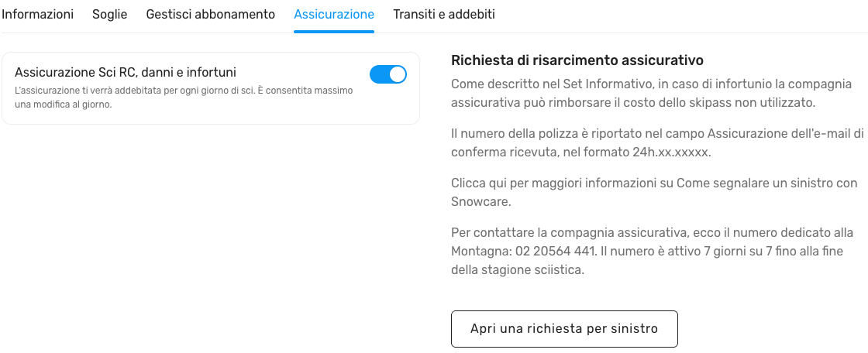Image resolution: width=868 pixels, height=353 pixels.
Task: Switch to the Informazioni tab
Action: (37, 14)
